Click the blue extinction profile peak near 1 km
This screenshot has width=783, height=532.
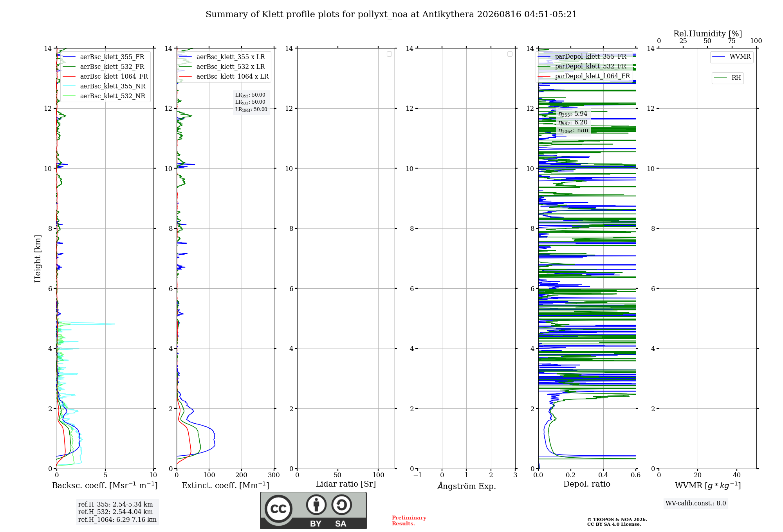tap(214, 439)
